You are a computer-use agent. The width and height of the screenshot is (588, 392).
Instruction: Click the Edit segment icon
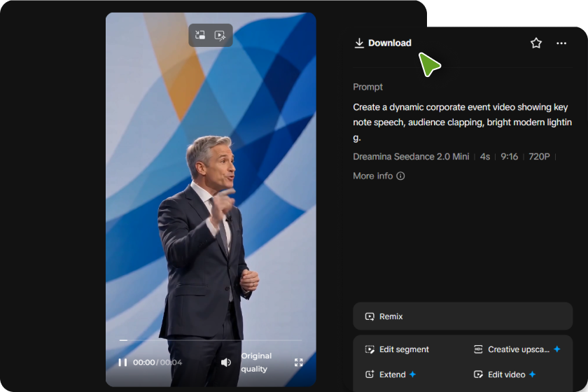coord(370,349)
